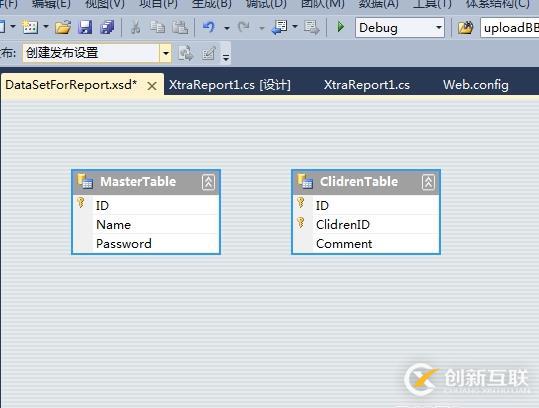Switch to the XtraReport1.cs [设计] tab

(x=230, y=85)
